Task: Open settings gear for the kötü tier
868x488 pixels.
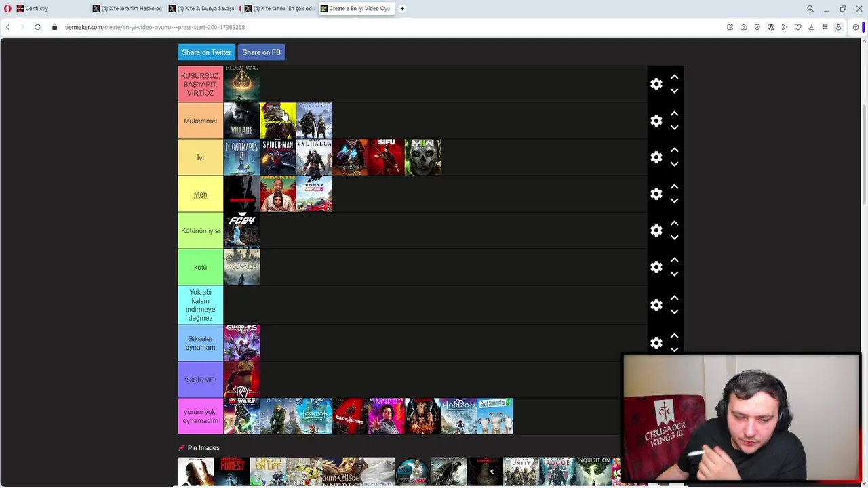Action: click(x=656, y=267)
